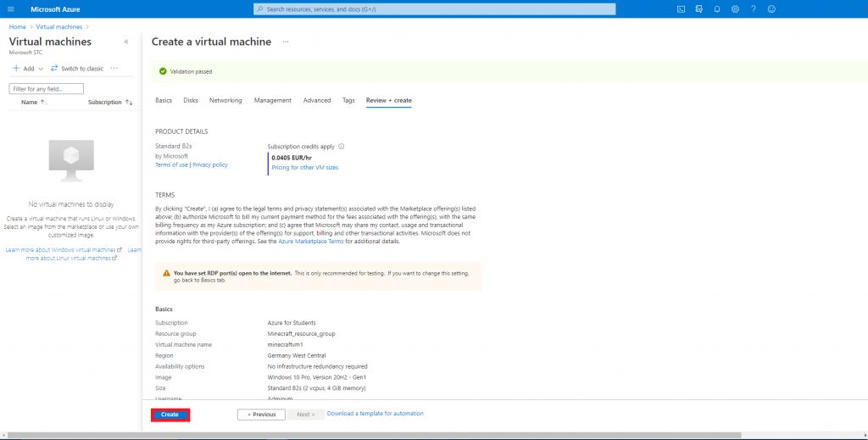The width and height of the screenshot is (868, 440).
Task: Open the Azure Marketplace Terms link
Action: tap(310, 242)
